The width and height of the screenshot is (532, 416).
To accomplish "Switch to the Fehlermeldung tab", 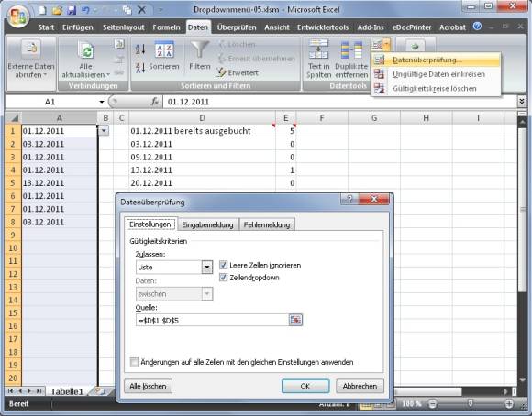I will point(267,224).
